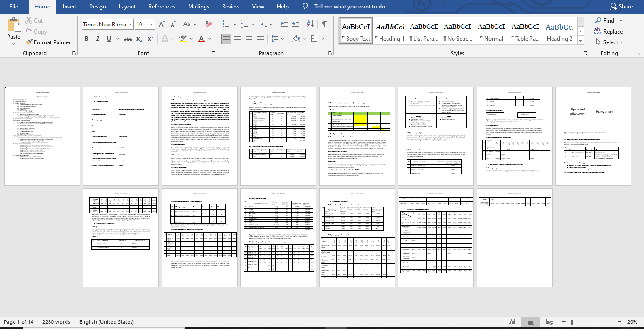Open the font name dropdown
This screenshot has width=644, height=329.
[x=130, y=25]
